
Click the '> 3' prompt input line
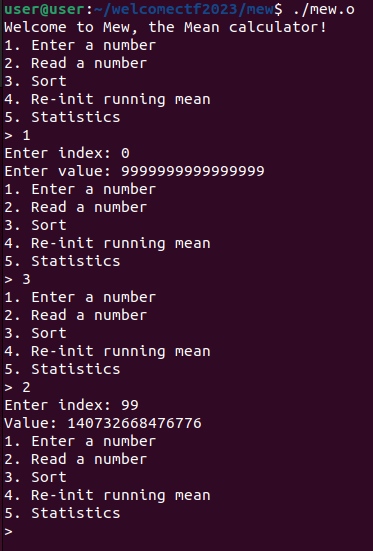[17, 279]
